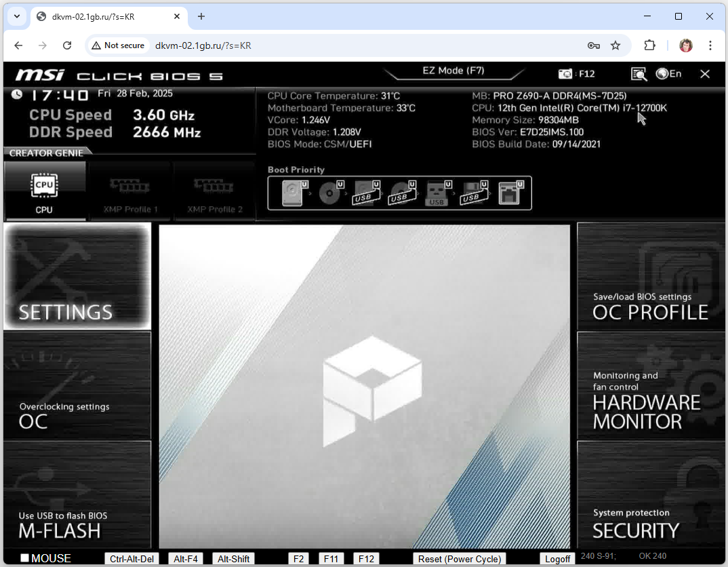
Task: Enable XMP Profile 1
Action: [130, 192]
